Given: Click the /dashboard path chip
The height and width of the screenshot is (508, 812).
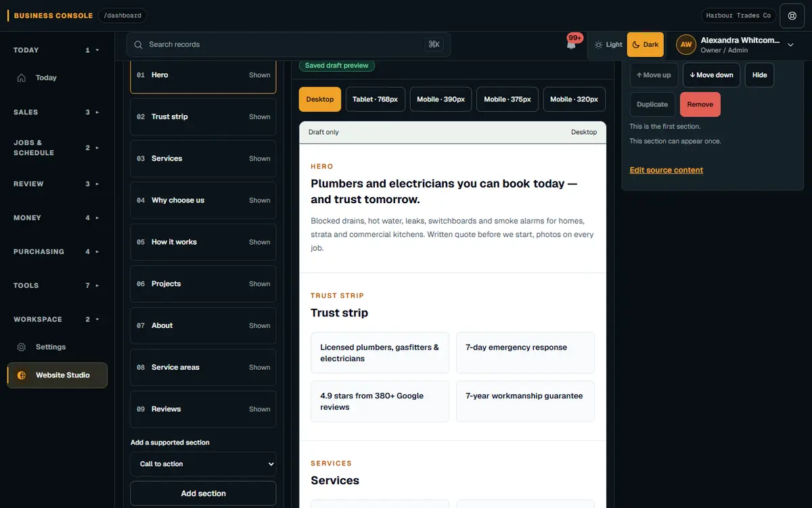Looking at the screenshot, I should tap(122, 16).
